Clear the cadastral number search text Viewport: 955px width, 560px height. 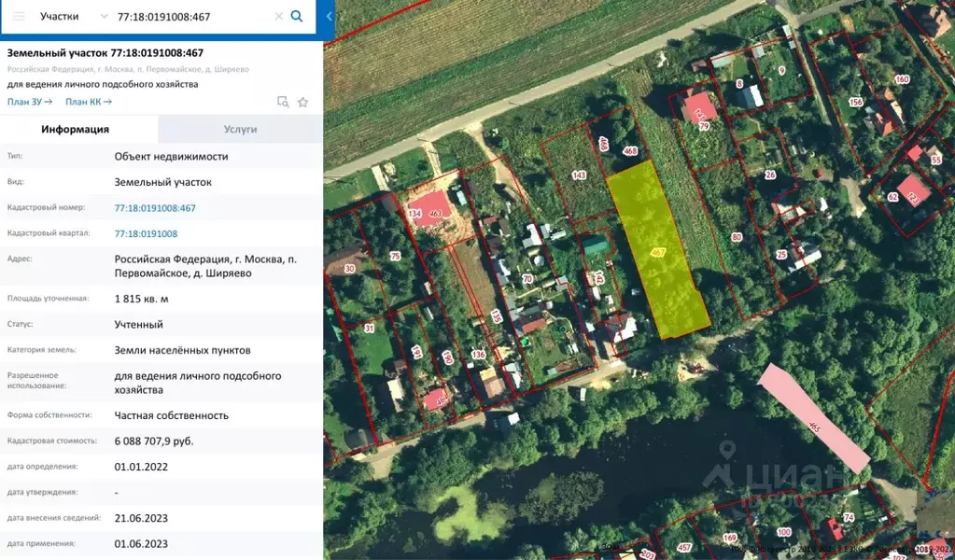(278, 17)
